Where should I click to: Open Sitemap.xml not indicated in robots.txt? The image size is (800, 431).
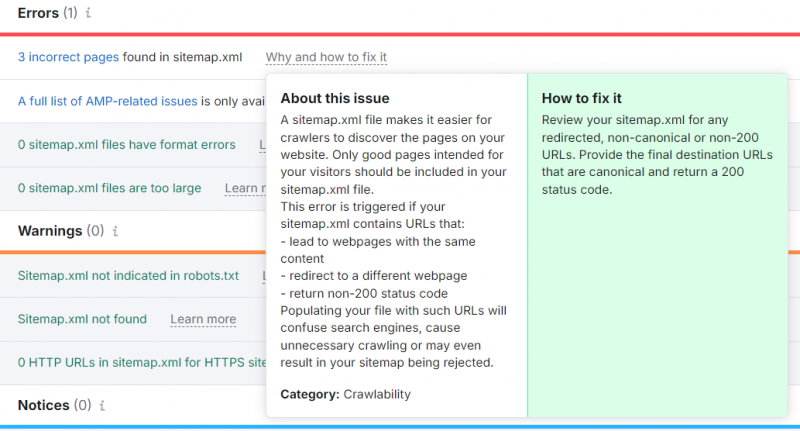[x=128, y=276]
